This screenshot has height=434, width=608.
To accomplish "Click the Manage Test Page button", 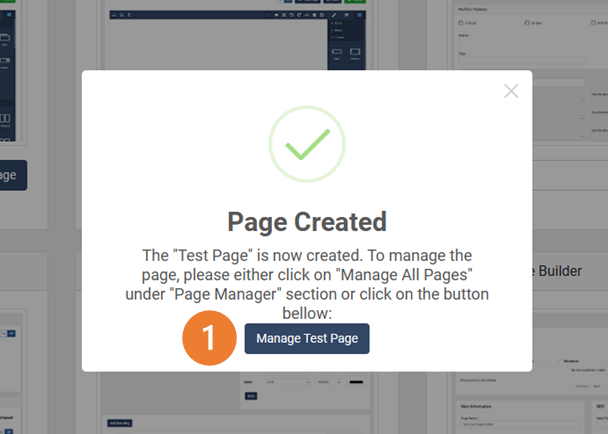I will tap(307, 339).
